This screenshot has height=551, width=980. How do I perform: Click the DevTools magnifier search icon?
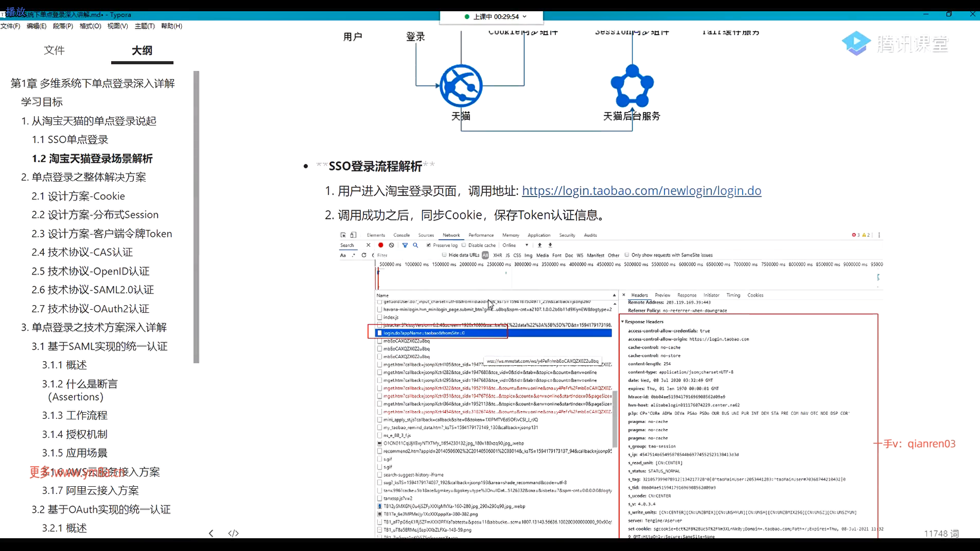[x=415, y=245]
